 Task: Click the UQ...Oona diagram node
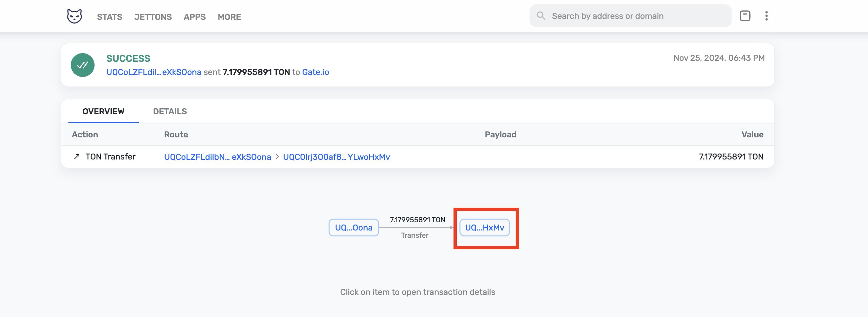(353, 228)
